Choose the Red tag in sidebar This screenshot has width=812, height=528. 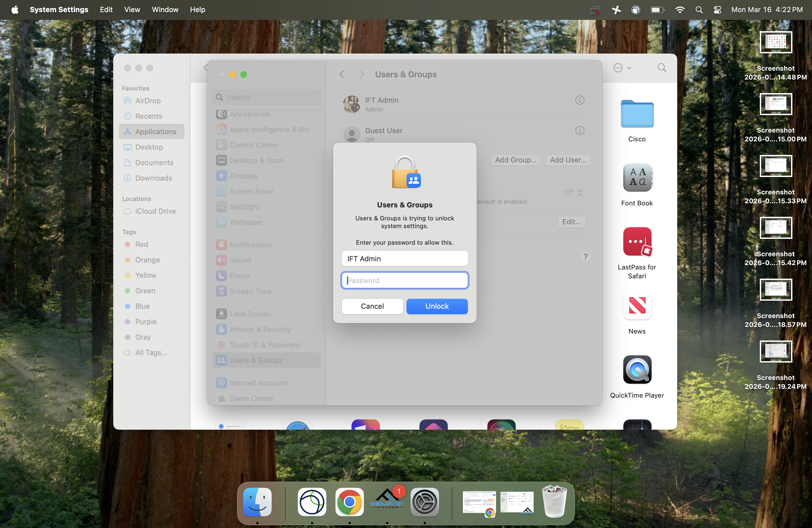click(141, 244)
